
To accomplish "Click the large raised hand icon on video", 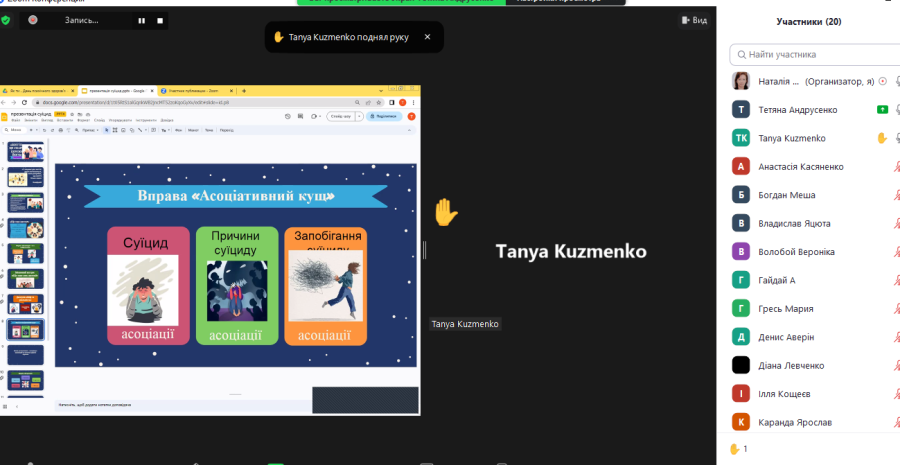I will [x=445, y=212].
